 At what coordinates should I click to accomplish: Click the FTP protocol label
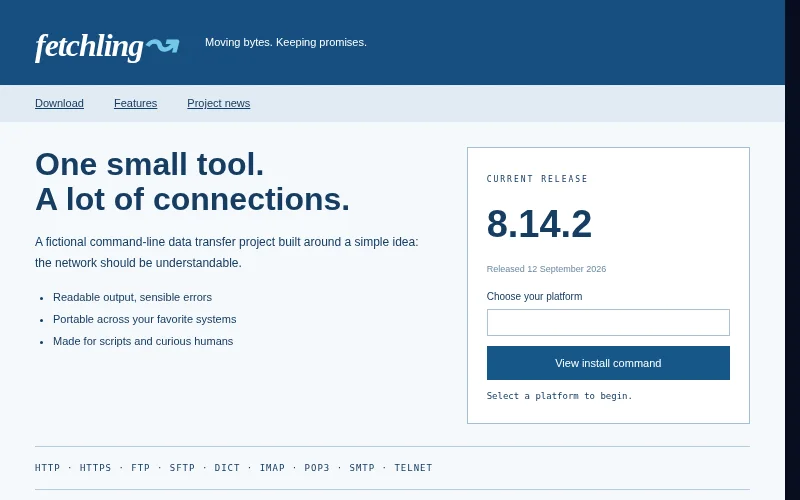click(140, 468)
